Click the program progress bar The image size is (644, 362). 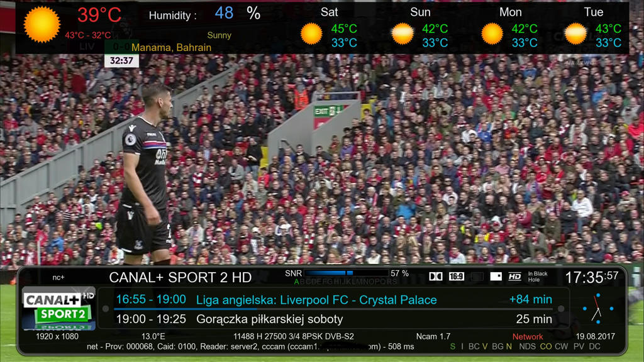(x=333, y=309)
